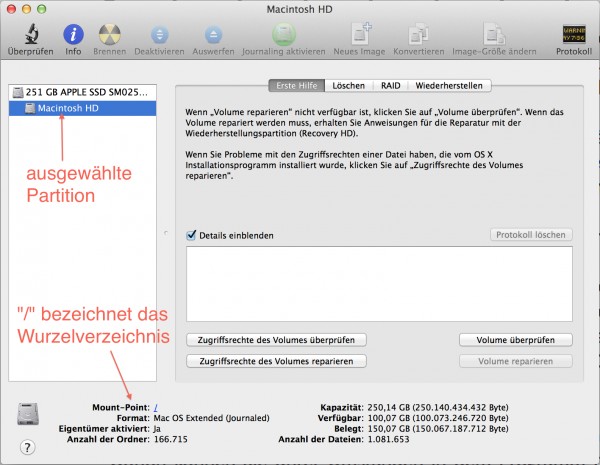The width and height of the screenshot is (600, 465).
Task: Open the Mount-Point "/" link
Action: pyautogui.click(x=156, y=408)
